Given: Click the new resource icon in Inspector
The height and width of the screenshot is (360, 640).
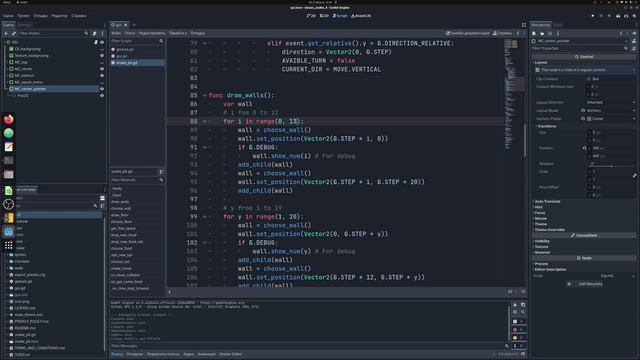Looking at the screenshot, I should pos(534,33).
